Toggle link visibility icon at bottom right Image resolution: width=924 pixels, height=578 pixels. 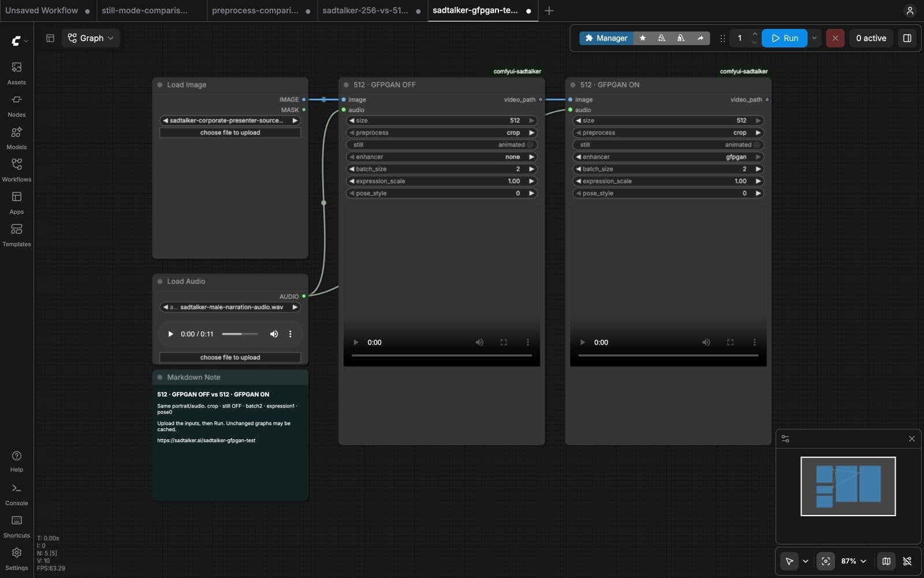[x=907, y=561]
